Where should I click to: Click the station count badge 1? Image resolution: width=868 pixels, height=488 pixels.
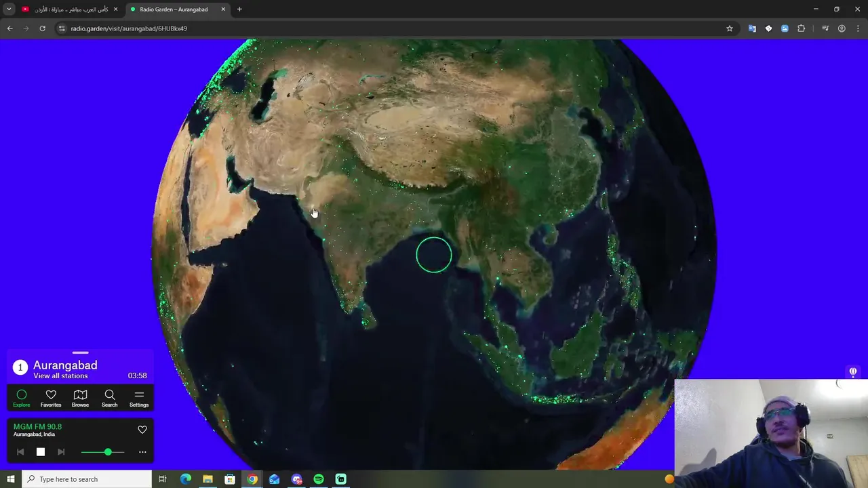tap(20, 367)
